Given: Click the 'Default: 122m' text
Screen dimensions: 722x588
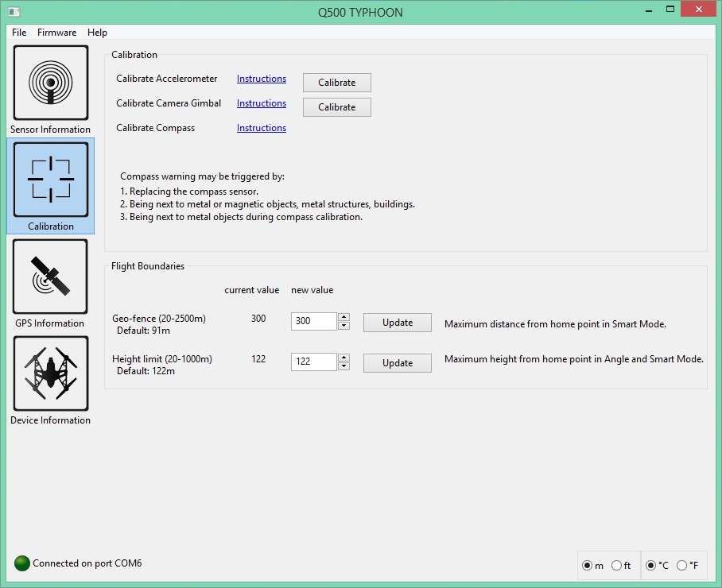Looking at the screenshot, I should 146,371.
